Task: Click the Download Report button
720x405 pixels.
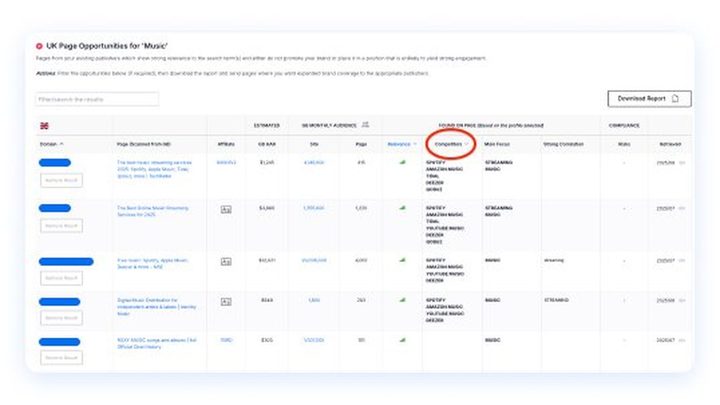Action: point(649,99)
